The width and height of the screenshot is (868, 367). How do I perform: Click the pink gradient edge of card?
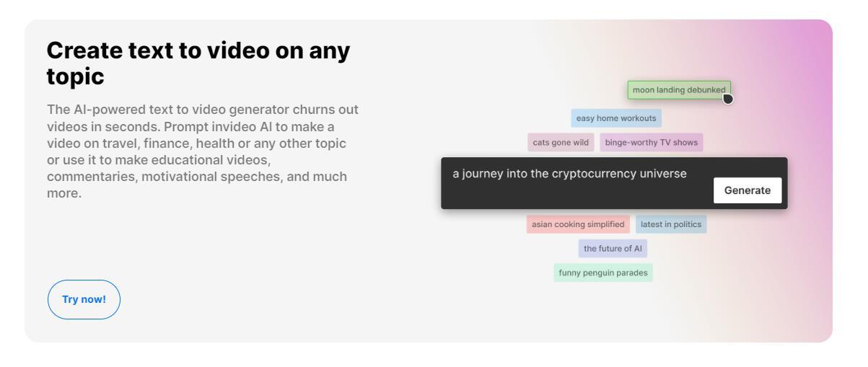[812, 180]
